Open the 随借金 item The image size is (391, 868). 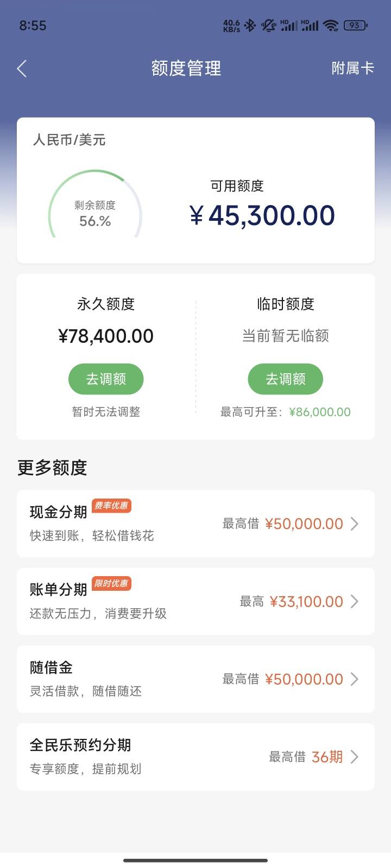click(195, 679)
